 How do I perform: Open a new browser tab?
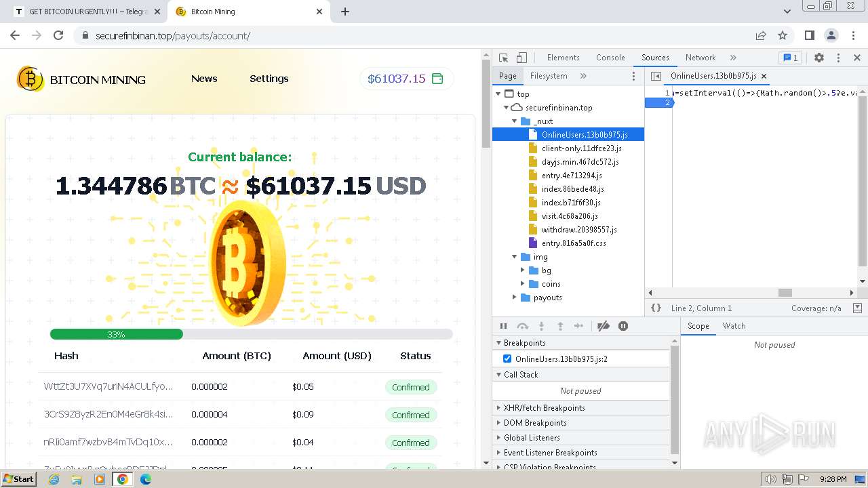(345, 12)
